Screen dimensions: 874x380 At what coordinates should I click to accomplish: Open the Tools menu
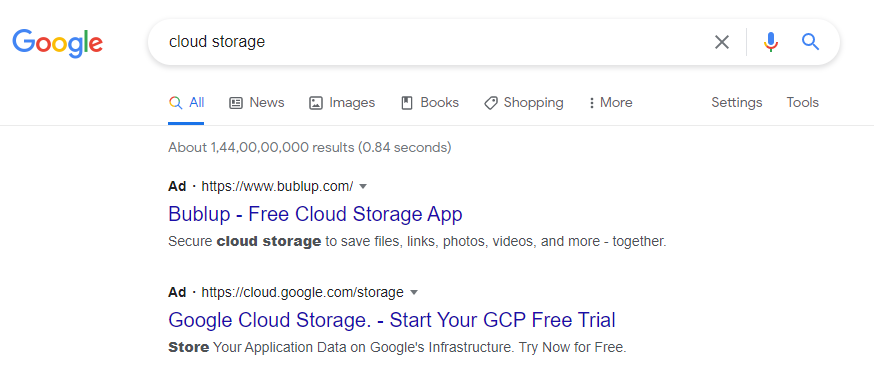[803, 103]
